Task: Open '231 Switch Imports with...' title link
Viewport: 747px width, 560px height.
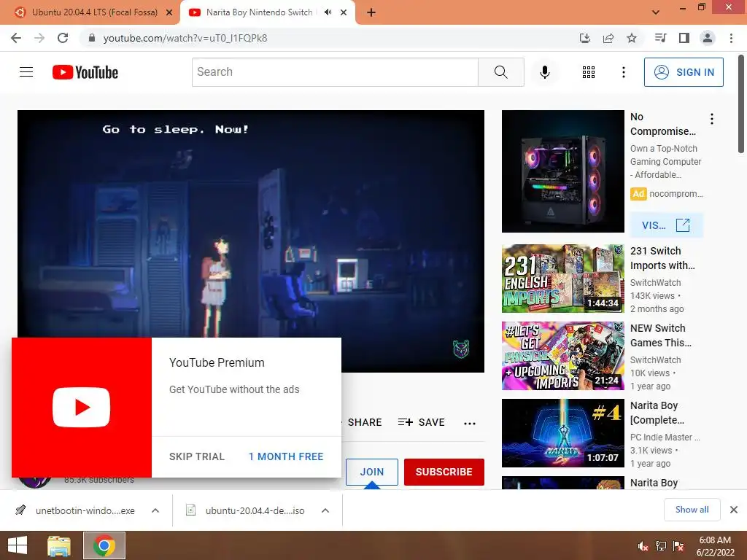Action: click(x=662, y=258)
